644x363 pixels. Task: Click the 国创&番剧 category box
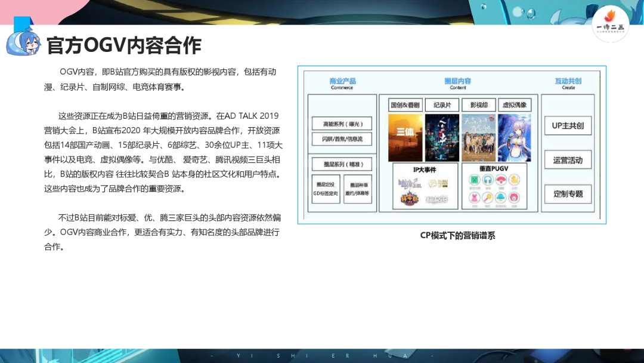pyautogui.click(x=405, y=105)
